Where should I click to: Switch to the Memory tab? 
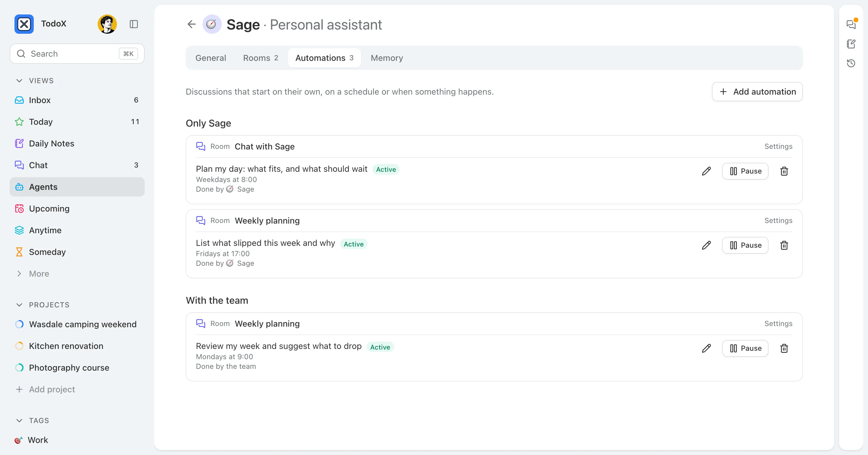click(386, 58)
